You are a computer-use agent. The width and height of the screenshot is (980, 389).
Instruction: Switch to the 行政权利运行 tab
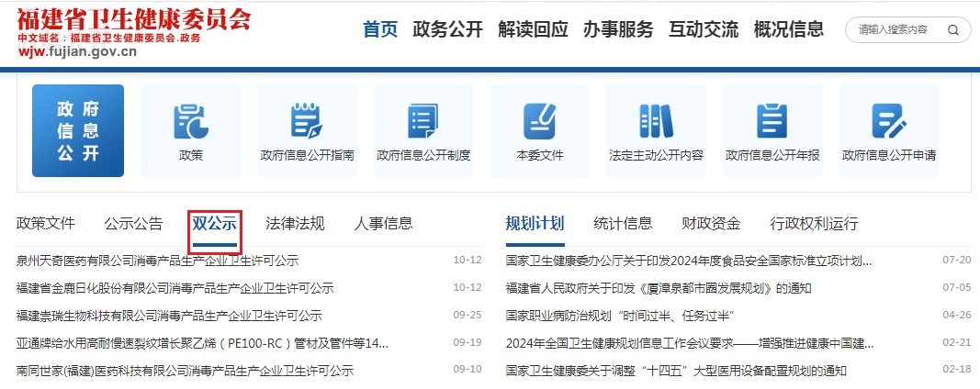[814, 224]
